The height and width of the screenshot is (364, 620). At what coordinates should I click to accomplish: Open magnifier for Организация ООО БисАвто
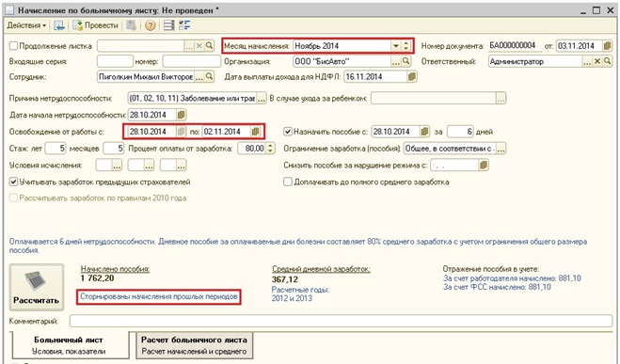405,61
